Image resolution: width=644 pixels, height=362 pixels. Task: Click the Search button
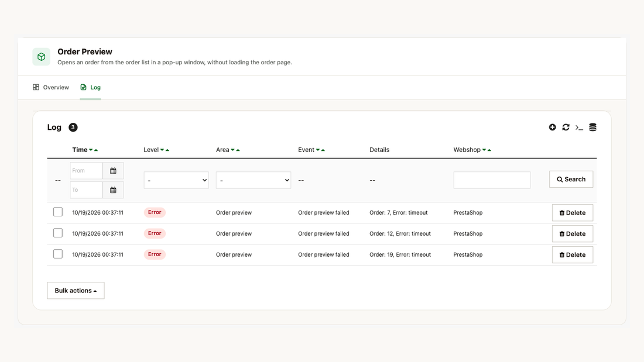click(571, 180)
